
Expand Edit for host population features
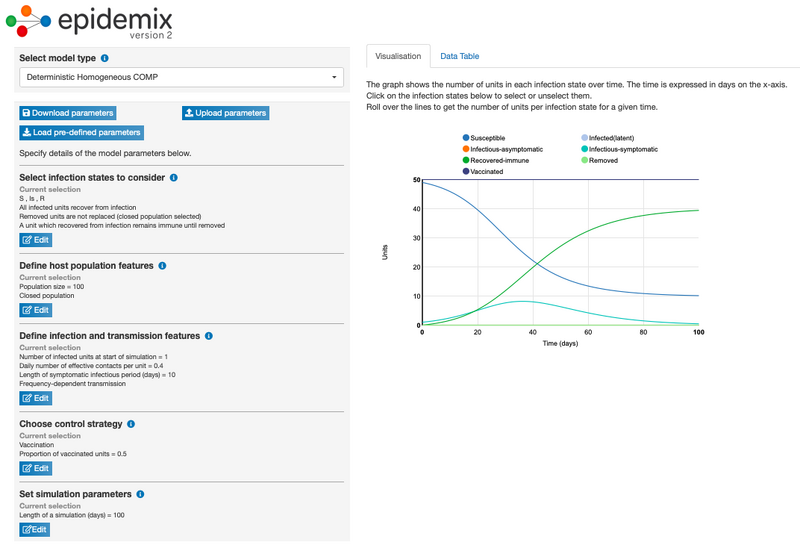pyautogui.click(x=35, y=310)
